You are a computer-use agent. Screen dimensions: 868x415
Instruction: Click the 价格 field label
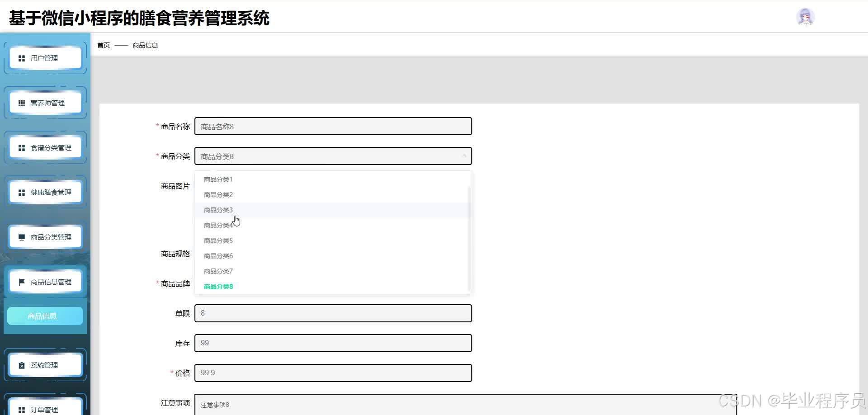click(x=183, y=373)
